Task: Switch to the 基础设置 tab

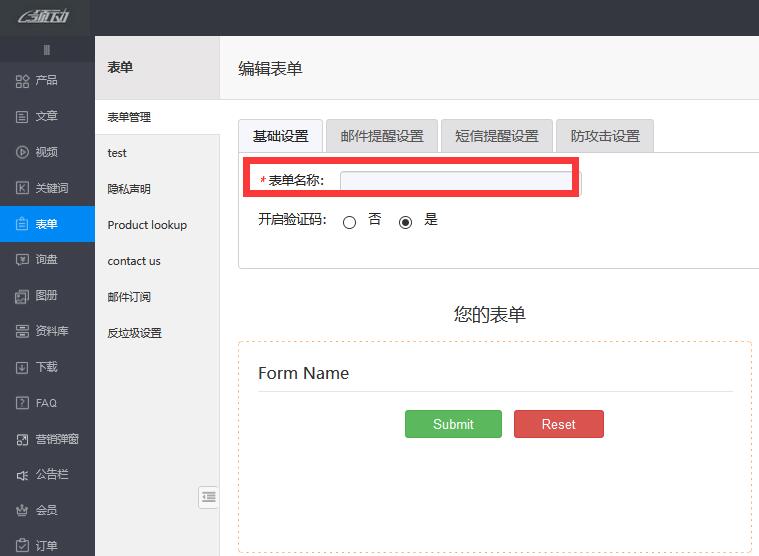Action: point(281,136)
